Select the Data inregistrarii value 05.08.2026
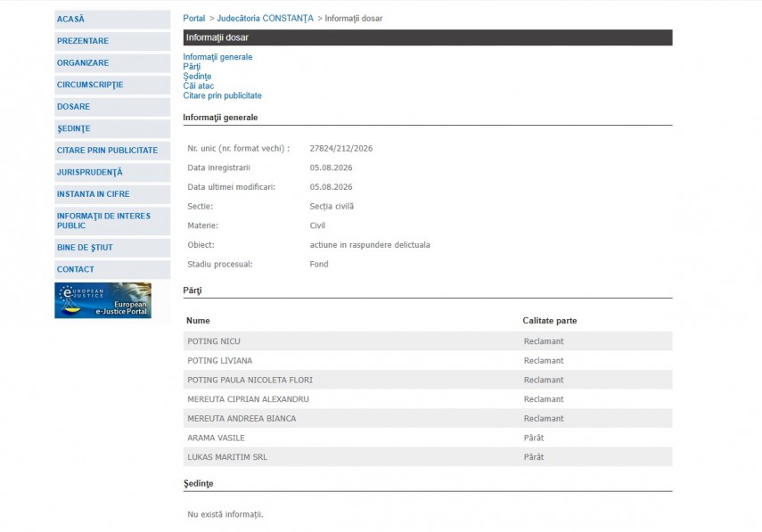The height and width of the screenshot is (532, 762). coord(331,168)
